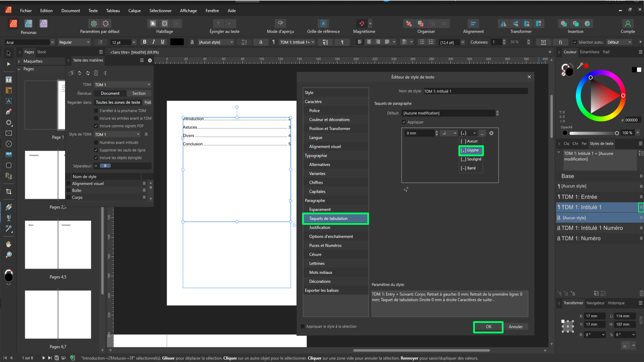Click the opacity slider handle
This screenshot has height=362, width=644.
(x=616, y=133)
